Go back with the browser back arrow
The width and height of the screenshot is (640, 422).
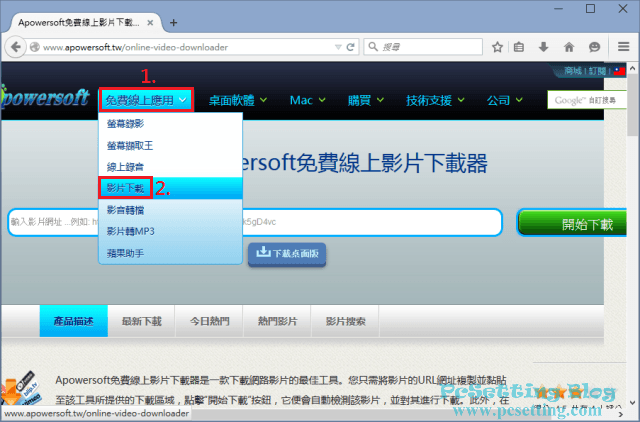point(16,47)
